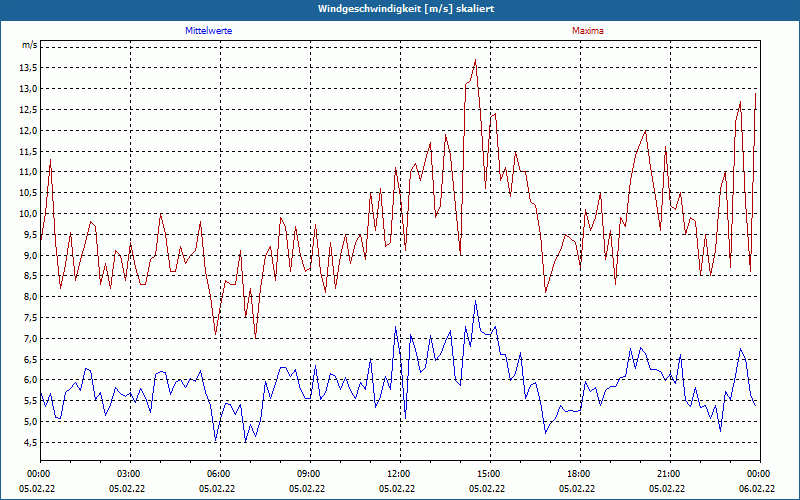The image size is (800, 500).
Task: Click the 9,5 y-axis value
Action: tap(31, 235)
